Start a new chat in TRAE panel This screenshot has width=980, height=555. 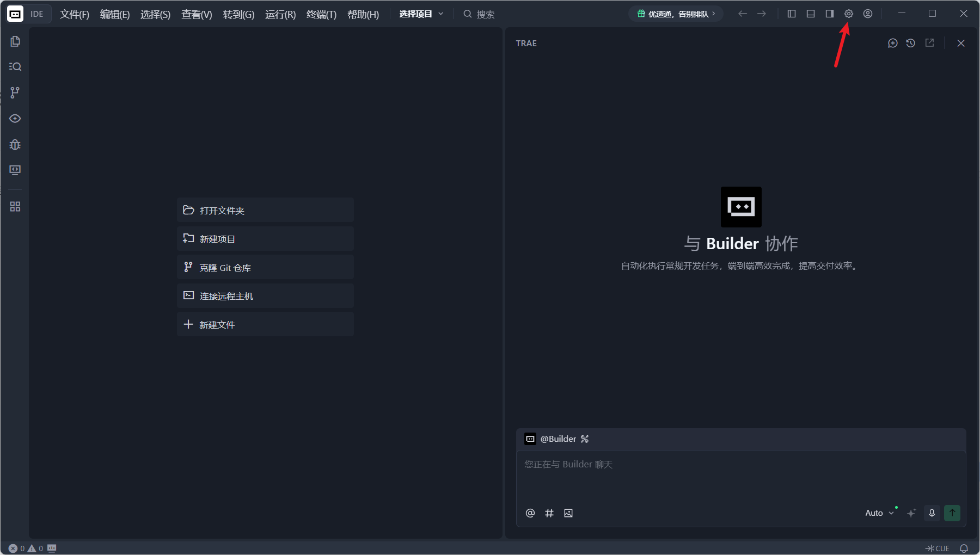893,43
